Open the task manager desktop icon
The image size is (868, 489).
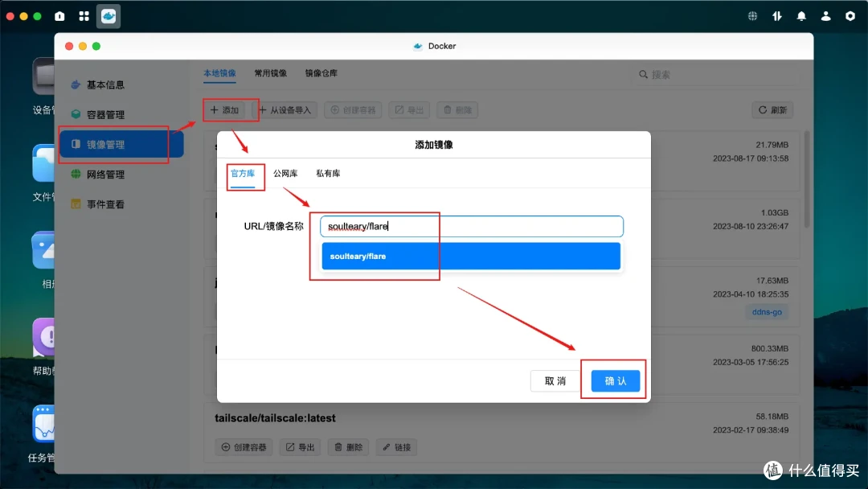click(43, 424)
